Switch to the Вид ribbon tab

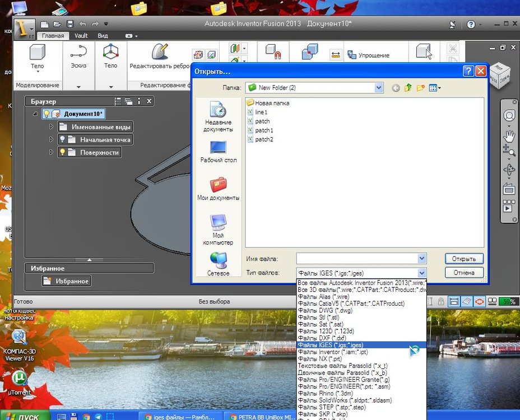click(x=103, y=35)
